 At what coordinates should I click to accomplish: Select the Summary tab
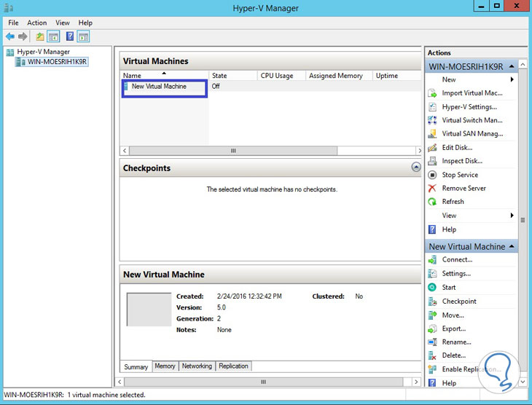(x=136, y=366)
